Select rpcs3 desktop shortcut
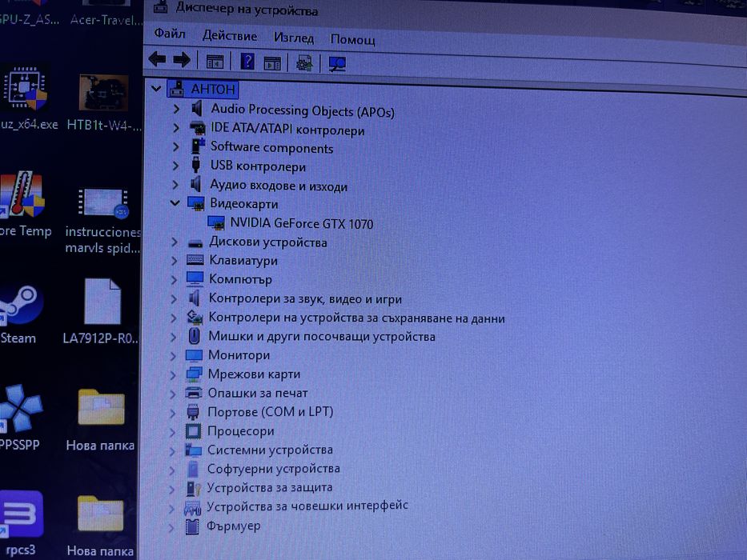 [x=20, y=524]
